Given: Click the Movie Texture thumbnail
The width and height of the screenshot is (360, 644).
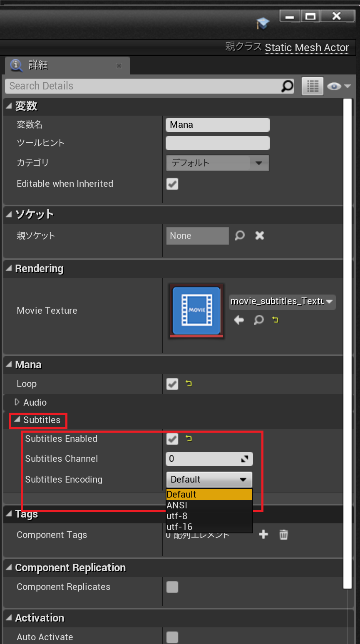Looking at the screenshot, I should click(x=196, y=310).
